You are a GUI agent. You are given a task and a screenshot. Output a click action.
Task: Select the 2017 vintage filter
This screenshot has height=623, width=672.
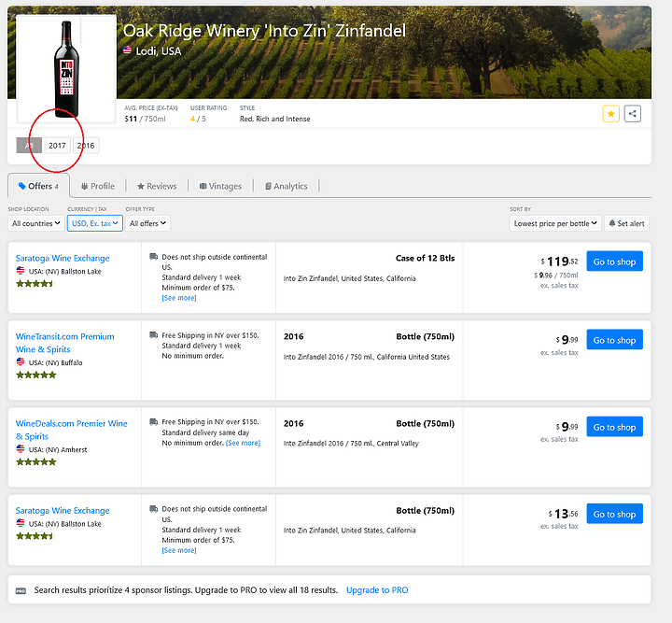click(x=57, y=146)
